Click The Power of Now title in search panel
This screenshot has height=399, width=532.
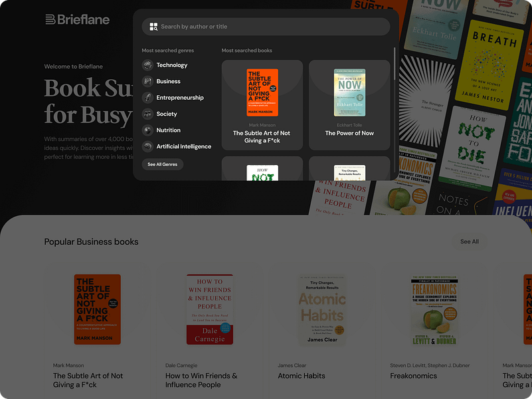pos(349,134)
